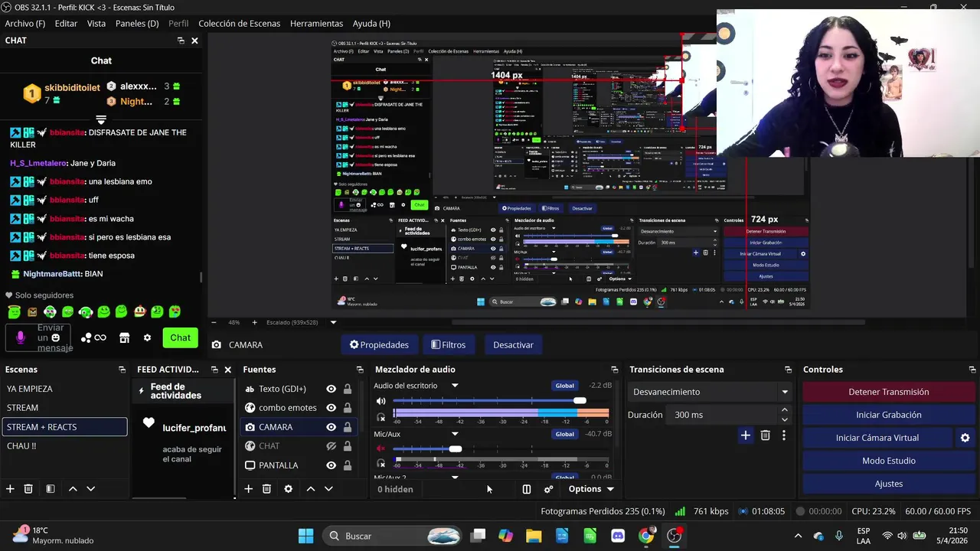Click Iniciar Grabación button
The width and height of the screenshot is (980, 551).
[889, 415]
